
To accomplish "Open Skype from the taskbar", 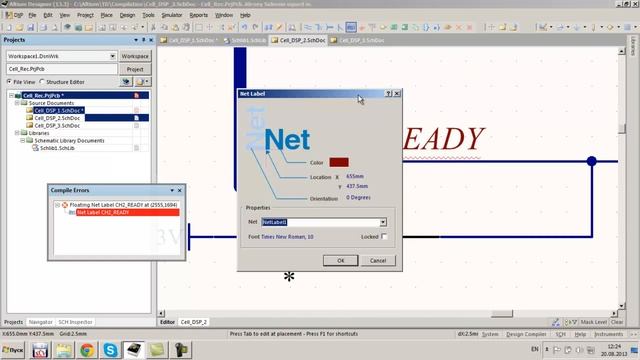I will [110, 350].
